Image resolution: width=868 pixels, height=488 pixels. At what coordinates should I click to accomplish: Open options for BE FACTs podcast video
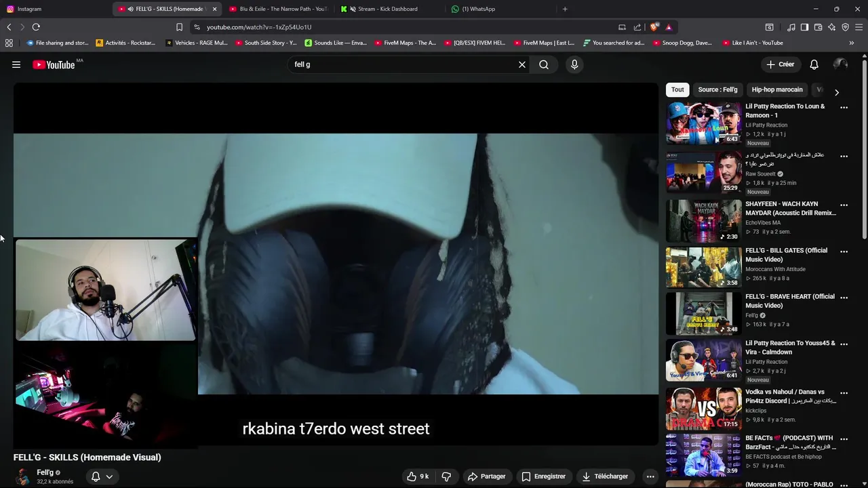pos(844,439)
